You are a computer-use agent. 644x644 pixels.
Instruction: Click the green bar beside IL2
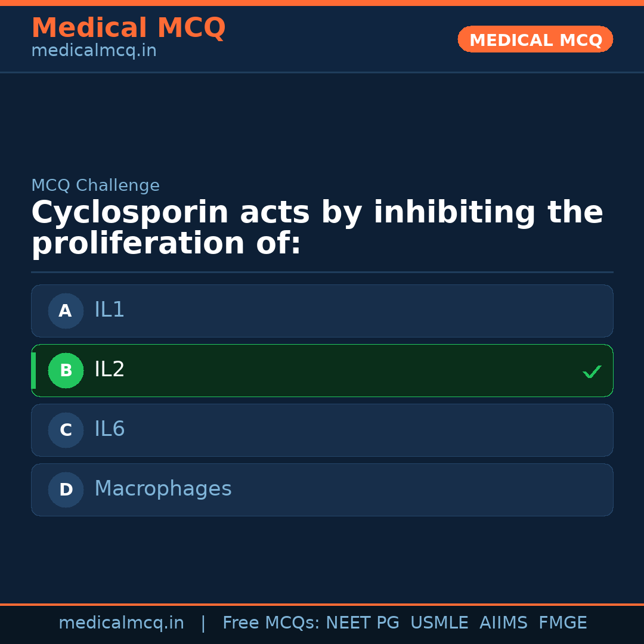click(x=33, y=370)
